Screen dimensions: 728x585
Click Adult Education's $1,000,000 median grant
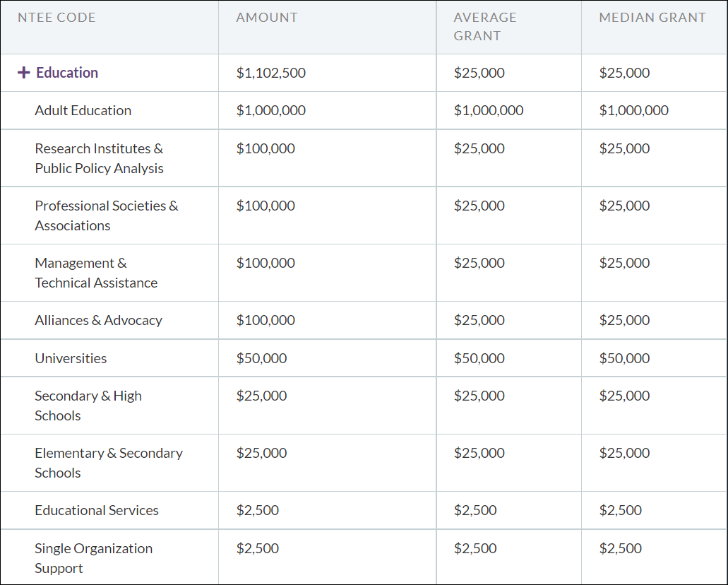point(633,110)
